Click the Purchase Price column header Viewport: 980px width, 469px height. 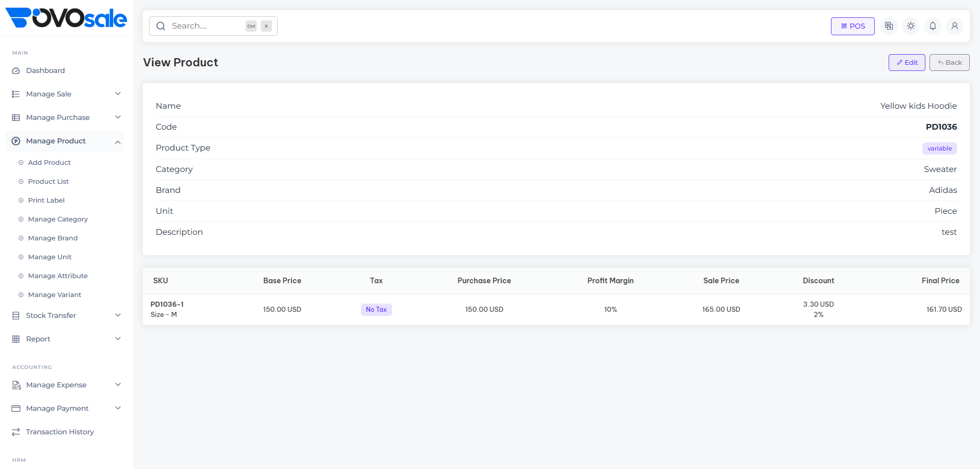484,281
